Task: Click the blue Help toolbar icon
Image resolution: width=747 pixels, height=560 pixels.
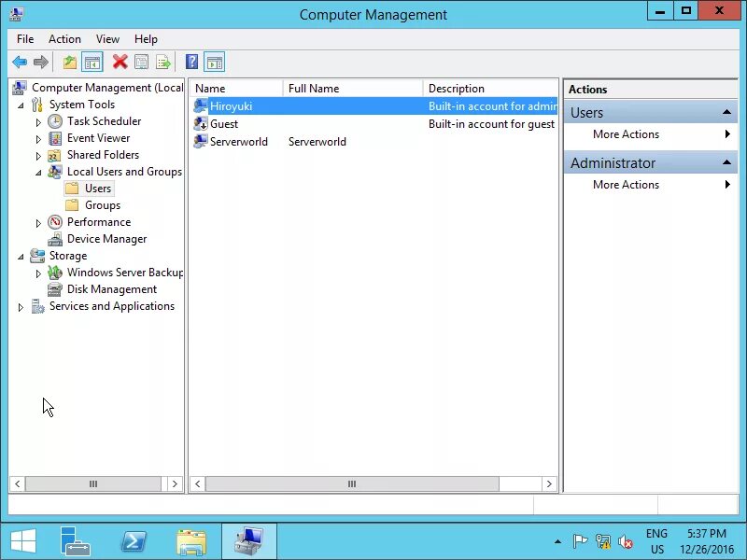Action: [x=191, y=62]
